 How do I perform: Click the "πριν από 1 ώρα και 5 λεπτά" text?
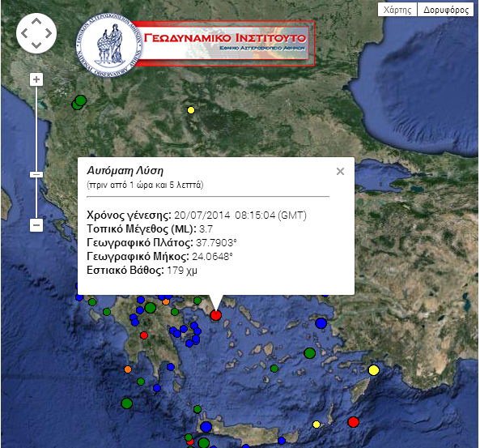(145, 185)
